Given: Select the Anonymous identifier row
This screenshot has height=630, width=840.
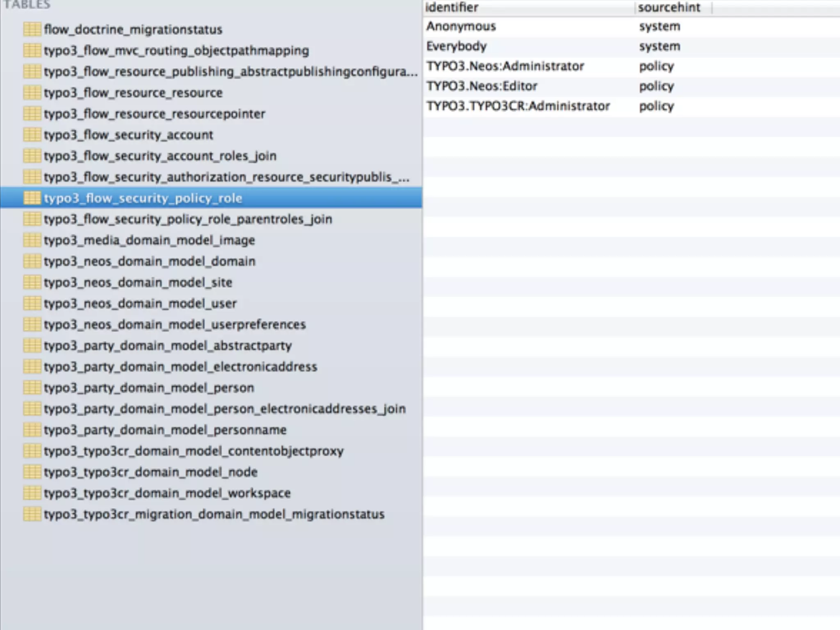Looking at the screenshot, I should pos(461,27).
